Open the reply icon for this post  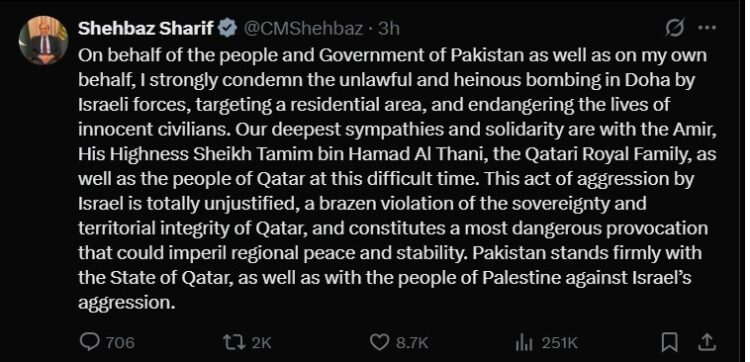[90, 341]
